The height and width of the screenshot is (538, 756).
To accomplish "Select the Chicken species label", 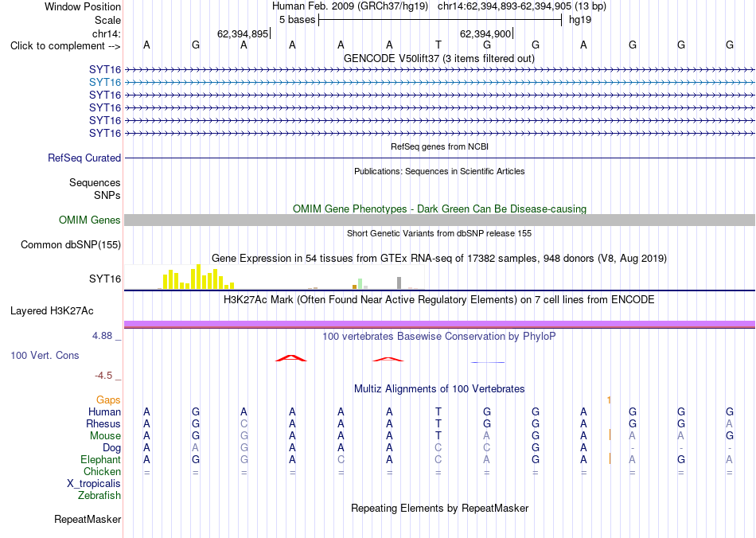I will click(102, 472).
